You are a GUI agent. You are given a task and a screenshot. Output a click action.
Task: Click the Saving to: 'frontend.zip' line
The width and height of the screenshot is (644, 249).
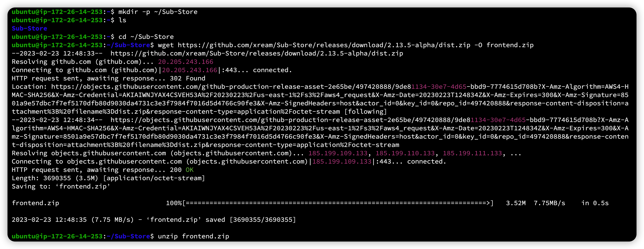click(61, 187)
